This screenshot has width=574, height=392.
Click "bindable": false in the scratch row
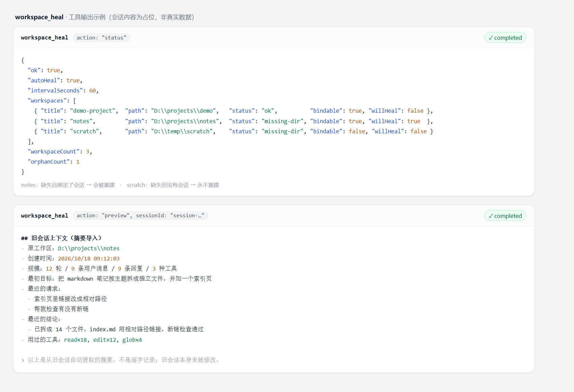pyautogui.click(x=337, y=131)
